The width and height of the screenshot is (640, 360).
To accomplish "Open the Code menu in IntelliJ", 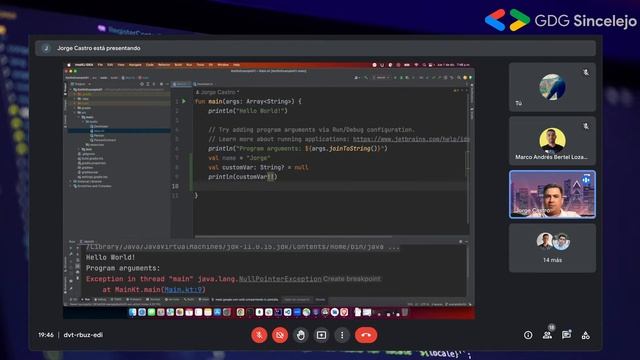I will [149, 64].
